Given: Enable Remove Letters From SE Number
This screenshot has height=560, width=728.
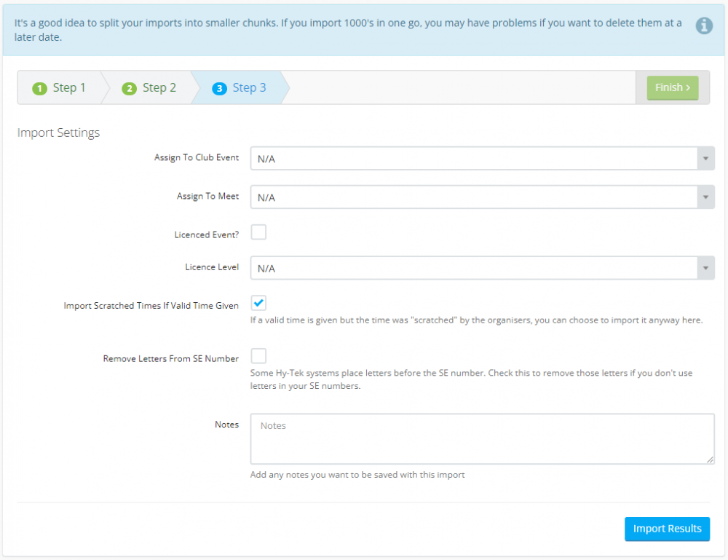Looking at the screenshot, I should [258, 356].
